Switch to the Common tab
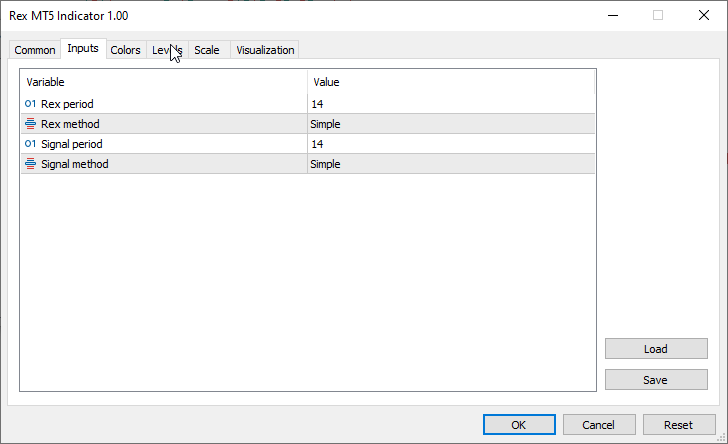Image resolution: width=728 pixels, height=444 pixels. 35,50
